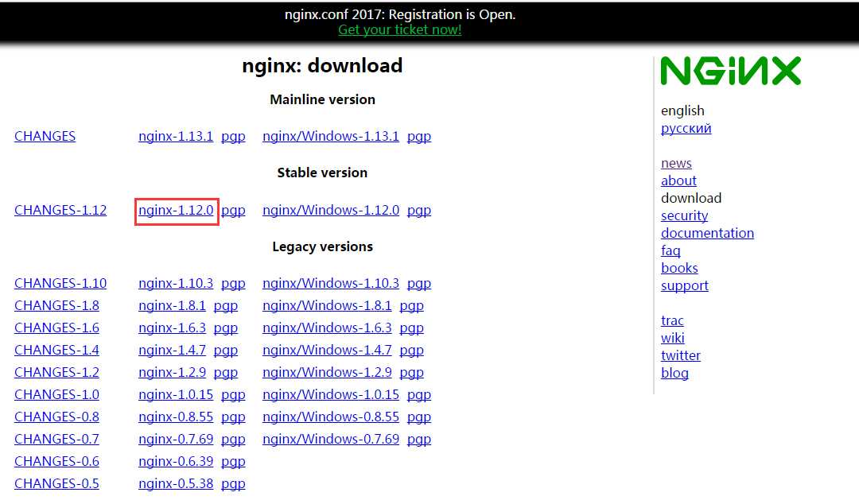
Task: Download nginx/Windows-1.10.3
Action: [331, 283]
